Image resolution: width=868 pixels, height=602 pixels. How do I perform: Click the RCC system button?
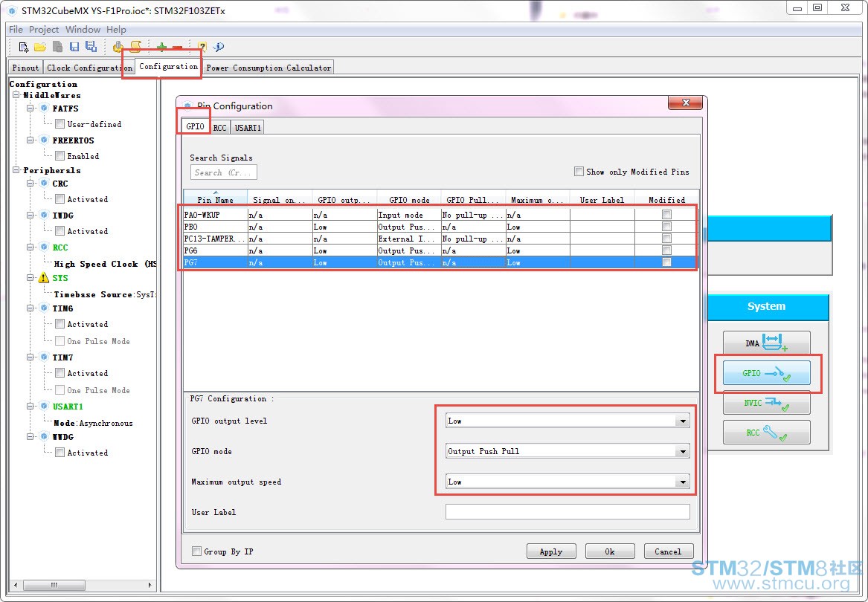[766, 432]
